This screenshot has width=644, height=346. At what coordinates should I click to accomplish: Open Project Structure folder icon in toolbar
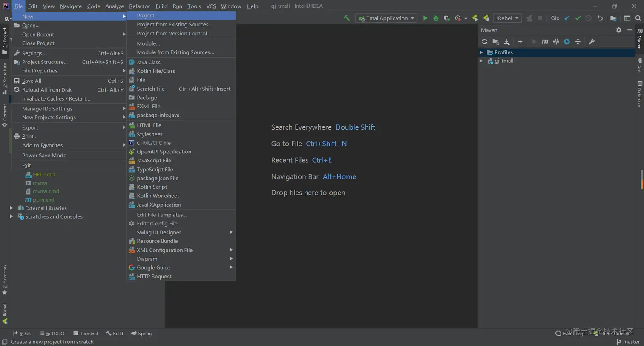(613, 18)
